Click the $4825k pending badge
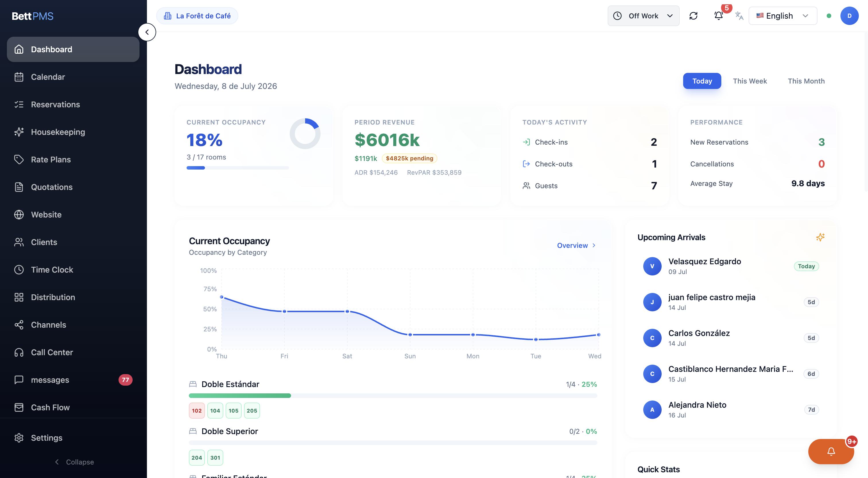868x478 pixels. coord(409,158)
